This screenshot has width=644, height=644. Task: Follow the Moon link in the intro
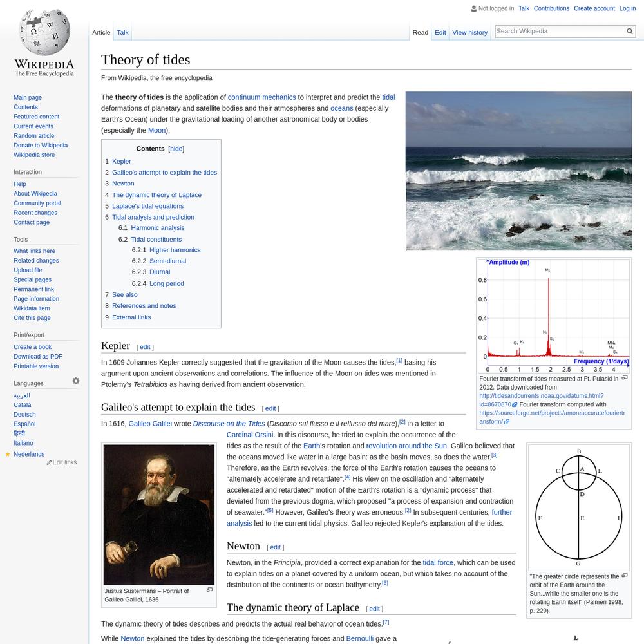[157, 130]
